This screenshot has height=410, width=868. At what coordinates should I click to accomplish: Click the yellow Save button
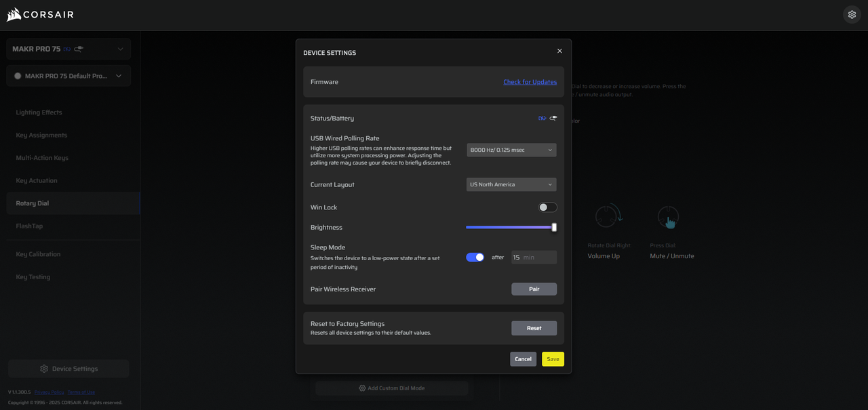point(553,359)
